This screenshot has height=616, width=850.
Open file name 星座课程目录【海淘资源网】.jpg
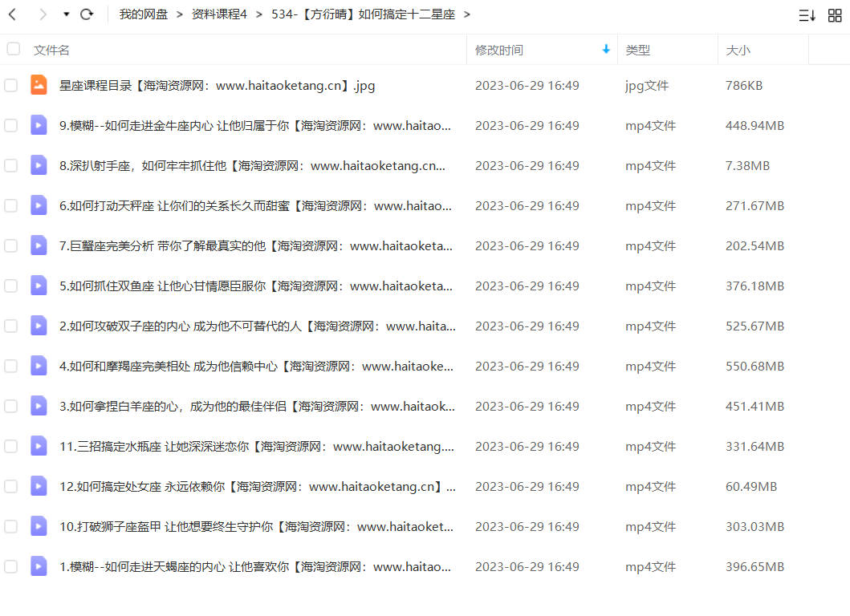pos(217,86)
